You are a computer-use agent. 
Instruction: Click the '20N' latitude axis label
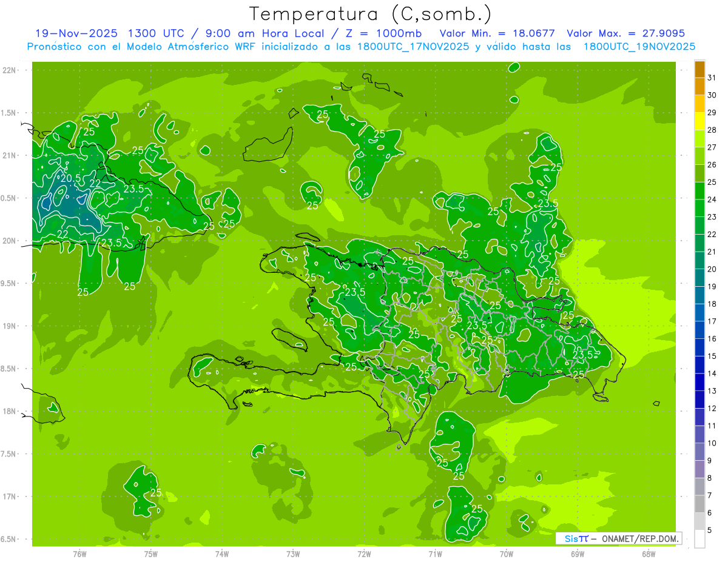(10, 241)
